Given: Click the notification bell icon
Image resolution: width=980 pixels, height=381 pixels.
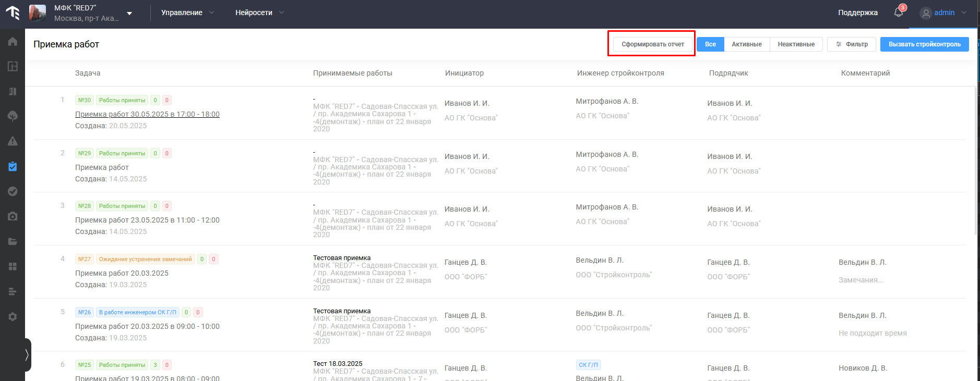Looking at the screenshot, I should click(899, 13).
